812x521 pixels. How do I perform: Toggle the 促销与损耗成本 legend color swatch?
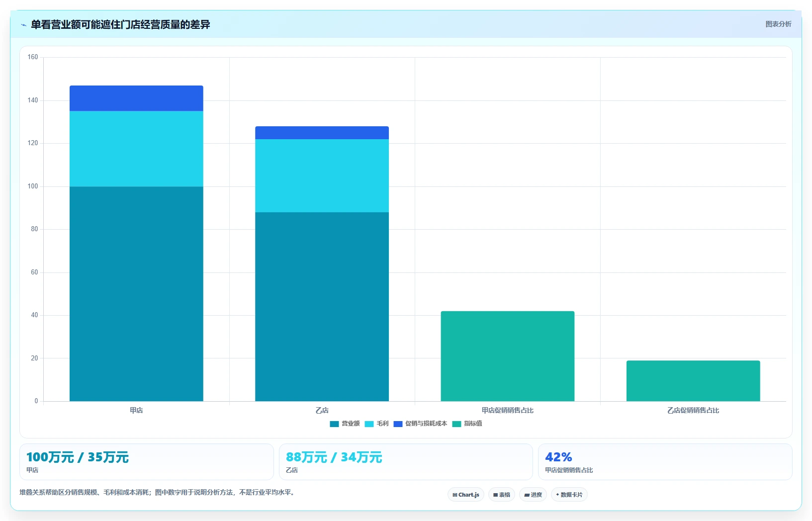pos(398,424)
